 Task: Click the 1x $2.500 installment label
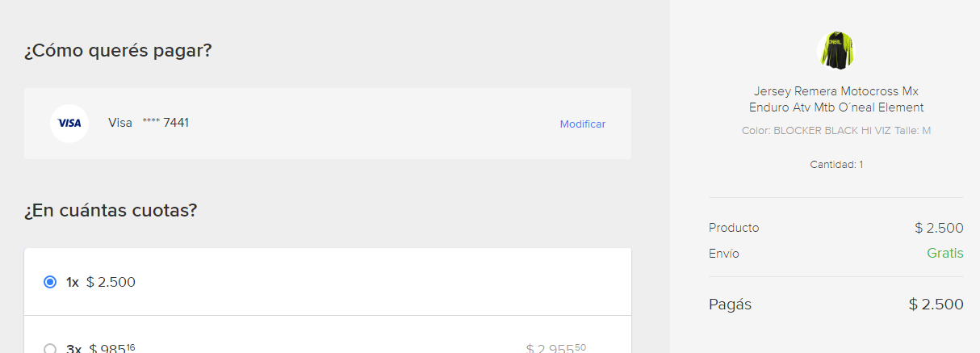click(x=101, y=282)
